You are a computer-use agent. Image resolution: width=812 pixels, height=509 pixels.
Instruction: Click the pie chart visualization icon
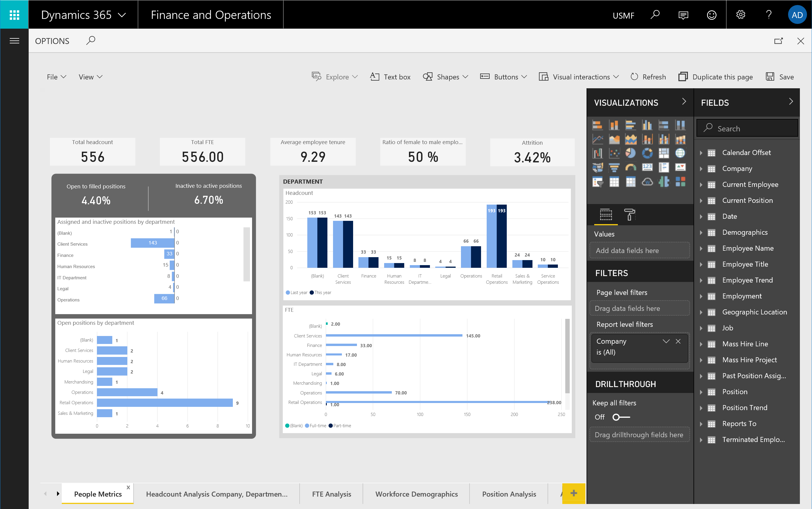(629, 154)
